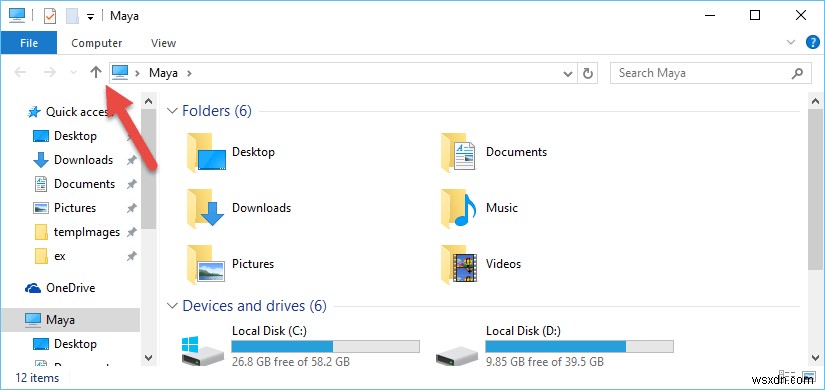Select the Desktop folder icon
825x390 pixels.
206,152
